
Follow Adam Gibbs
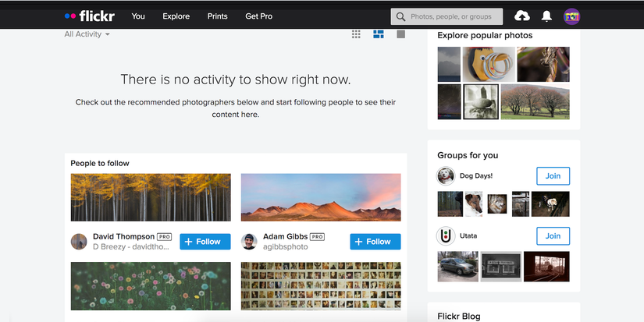coord(375,242)
